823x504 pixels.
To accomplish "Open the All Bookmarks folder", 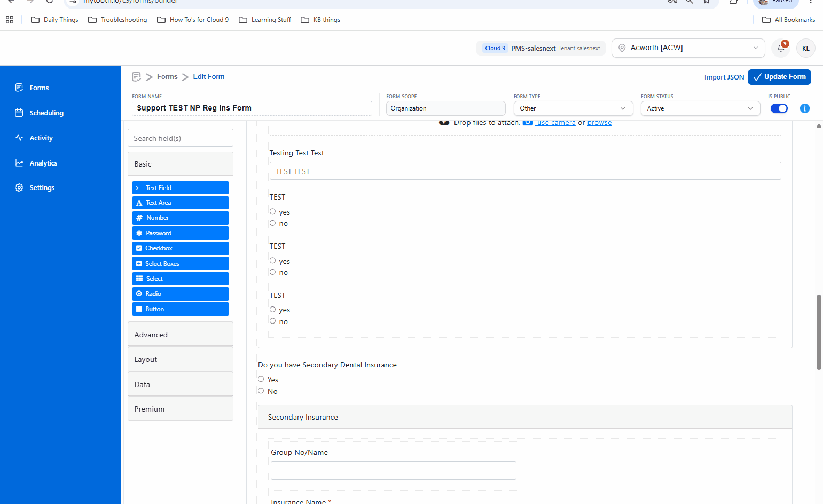I will pos(789,20).
